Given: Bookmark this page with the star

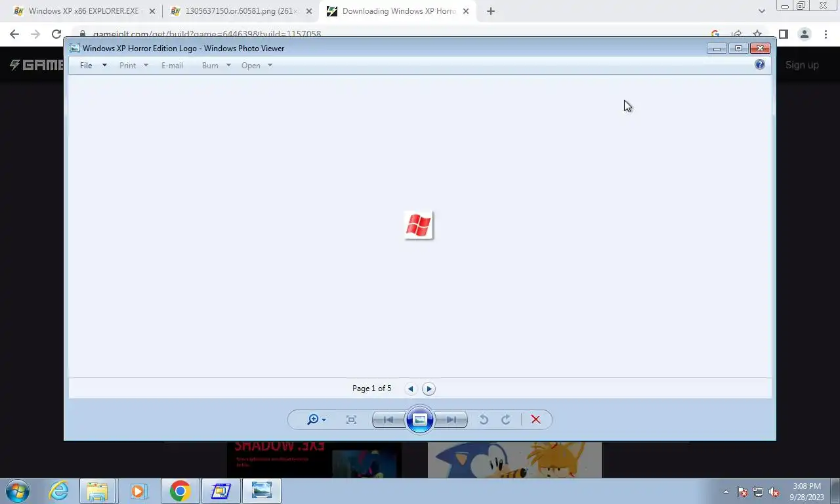Looking at the screenshot, I should tap(757, 34).
